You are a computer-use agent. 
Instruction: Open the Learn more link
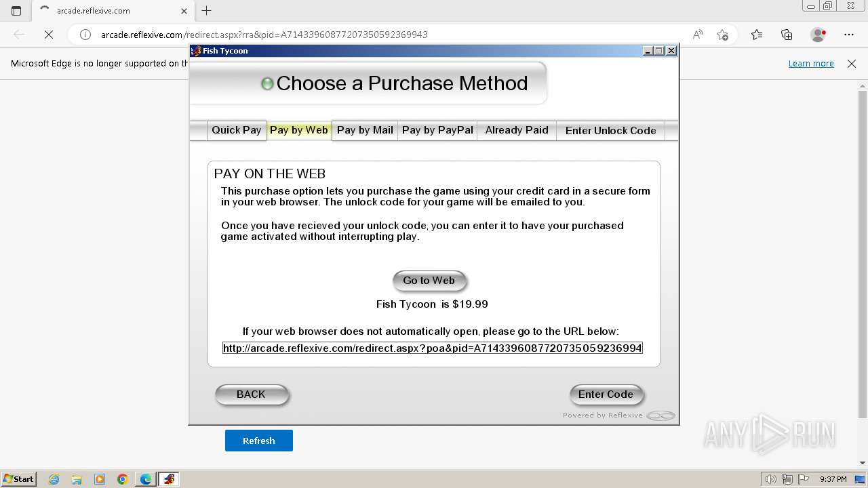(x=811, y=63)
